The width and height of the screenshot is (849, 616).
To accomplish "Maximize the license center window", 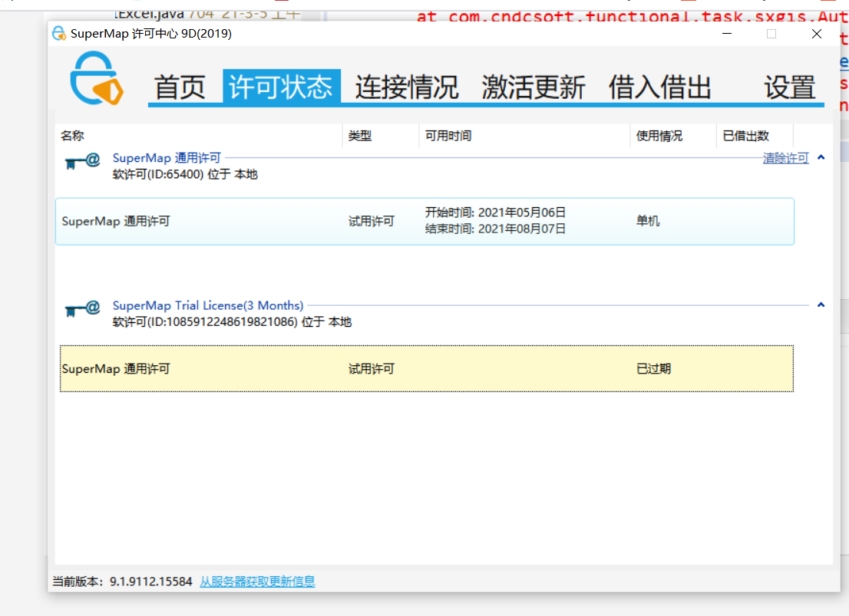I will (x=771, y=34).
